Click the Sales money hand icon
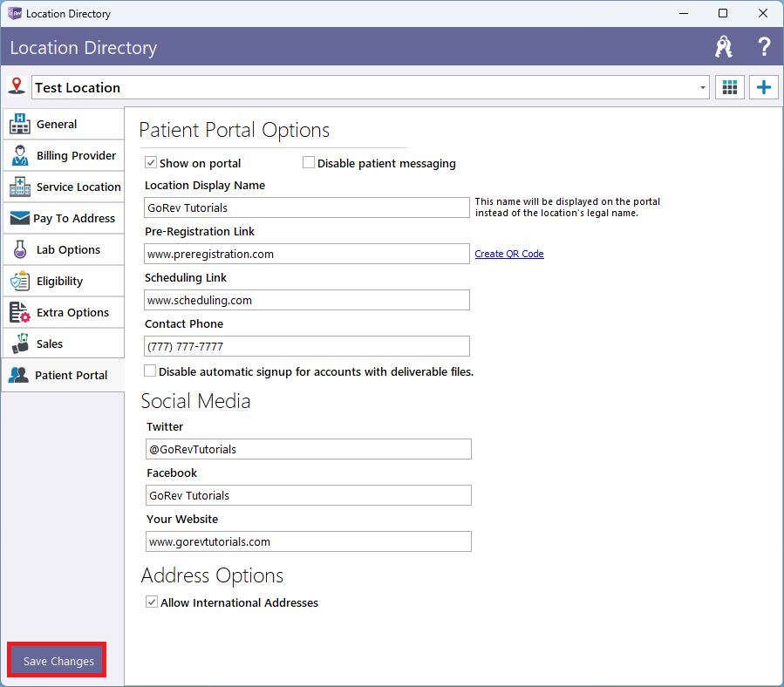This screenshot has width=784, height=687. [x=19, y=343]
